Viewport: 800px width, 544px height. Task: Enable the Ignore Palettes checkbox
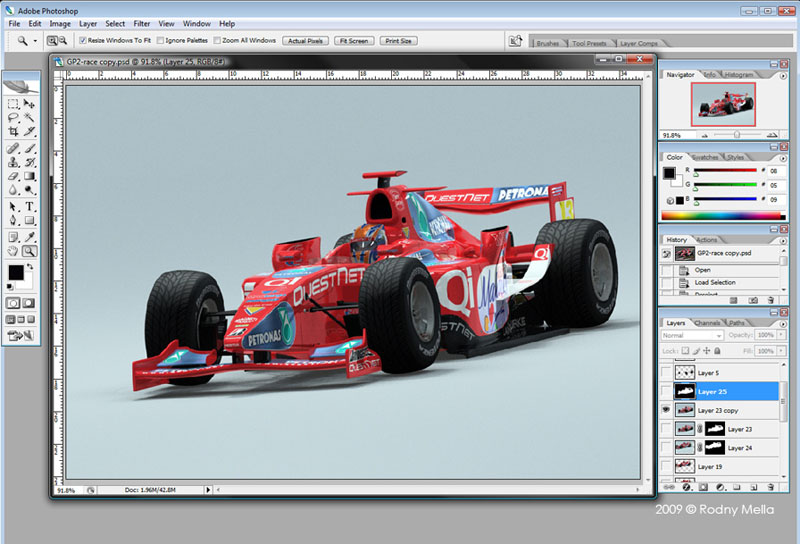pos(160,41)
